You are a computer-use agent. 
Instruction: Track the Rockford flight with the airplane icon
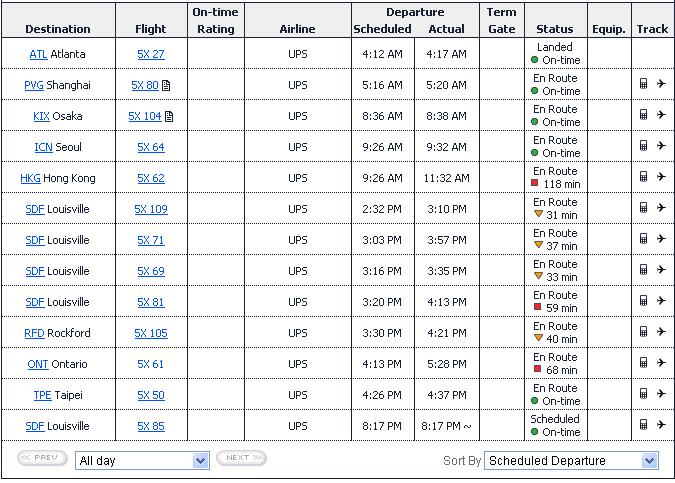(661, 331)
